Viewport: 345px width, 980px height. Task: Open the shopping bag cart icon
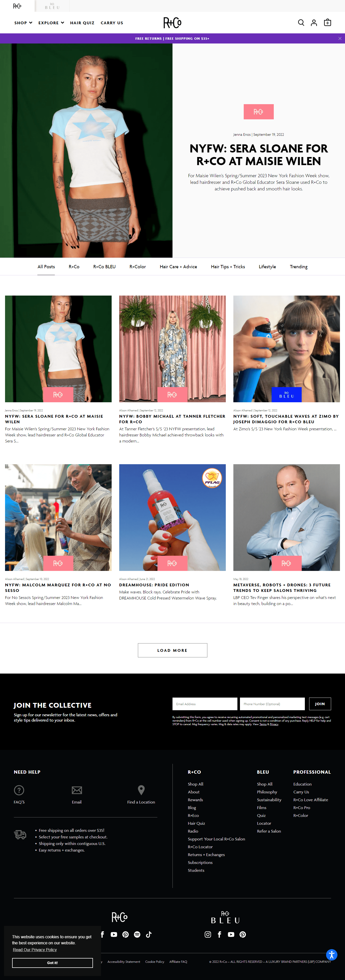[327, 23]
